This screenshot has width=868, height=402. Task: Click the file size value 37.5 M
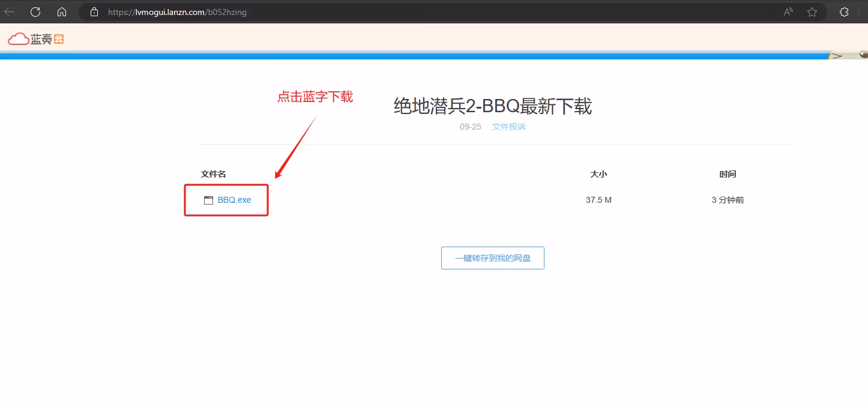pos(598,200)
